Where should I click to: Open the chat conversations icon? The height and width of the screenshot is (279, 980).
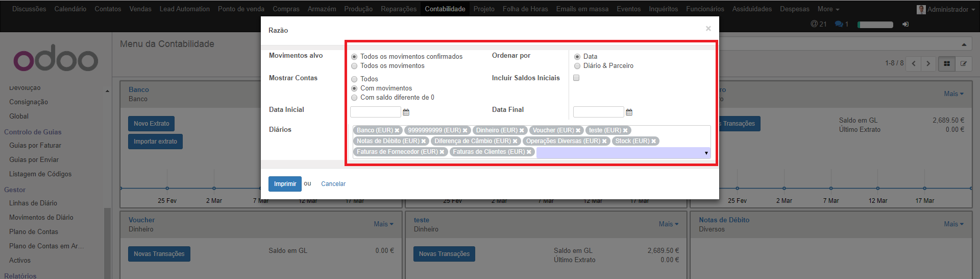click(x=839, y=24)
